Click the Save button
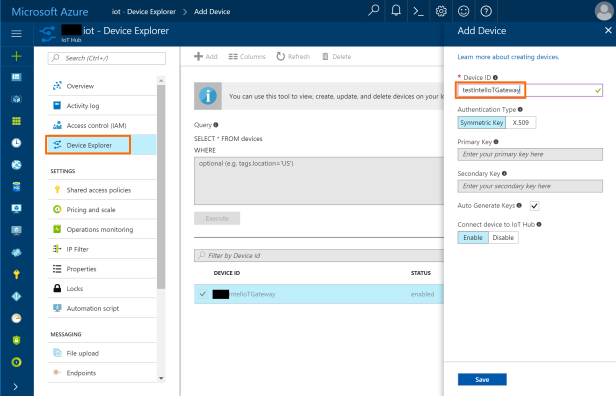 [x=482, y=380]
